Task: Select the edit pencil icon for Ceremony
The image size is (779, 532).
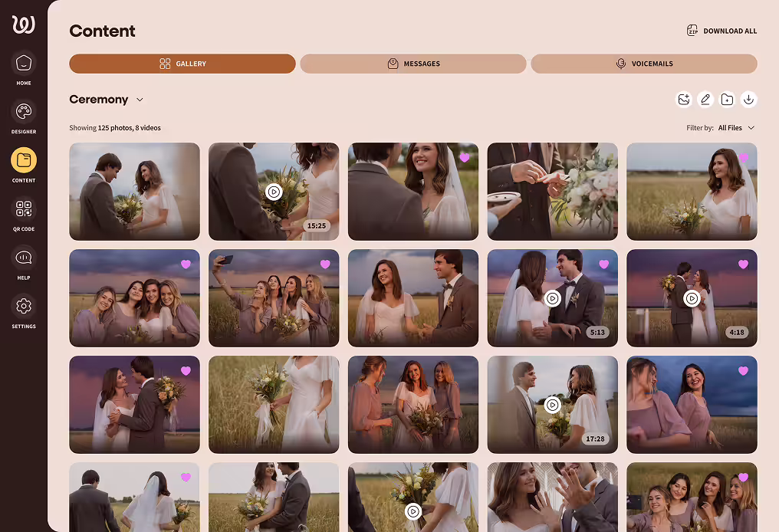Action: pyautogui.click(x=705, y=100)
